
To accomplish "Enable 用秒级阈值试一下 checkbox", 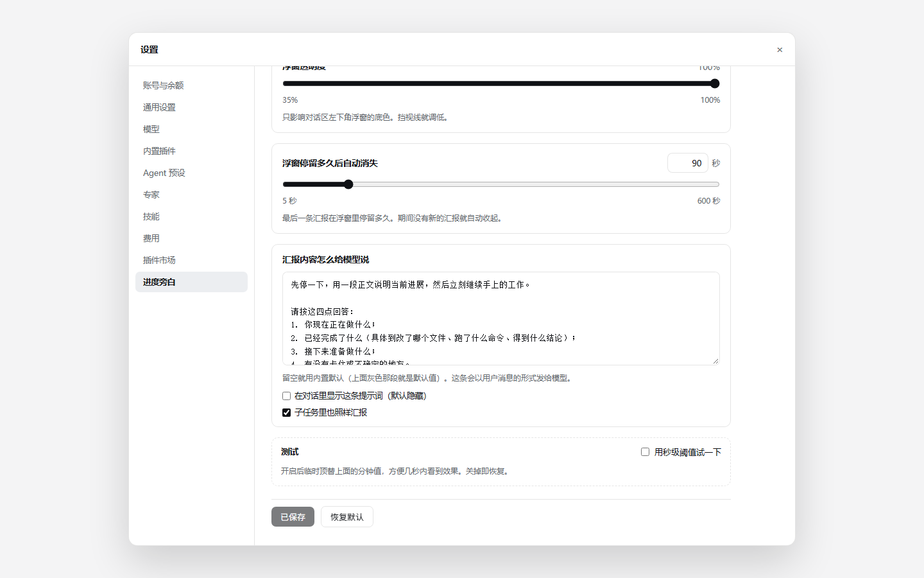I will pos(645,452).
